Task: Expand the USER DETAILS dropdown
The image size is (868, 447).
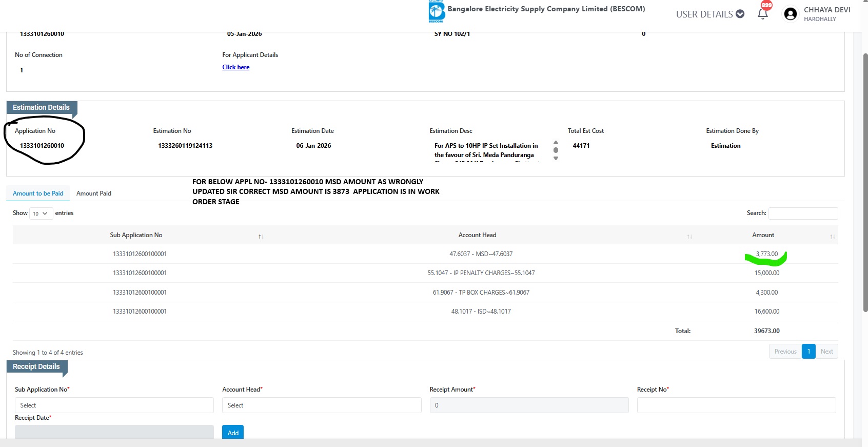Action: (x=710, y=14)
